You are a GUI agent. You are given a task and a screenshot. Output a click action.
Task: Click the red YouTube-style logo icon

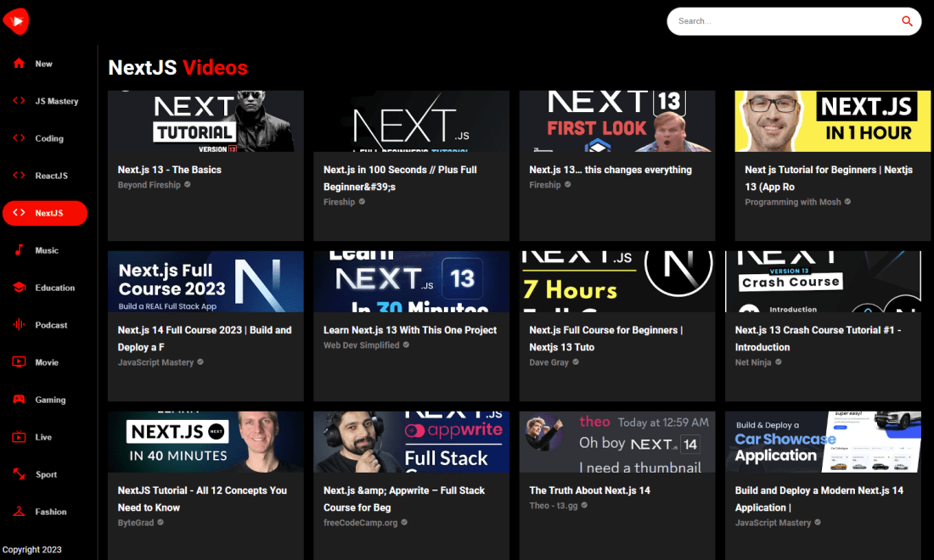point(16,21)
